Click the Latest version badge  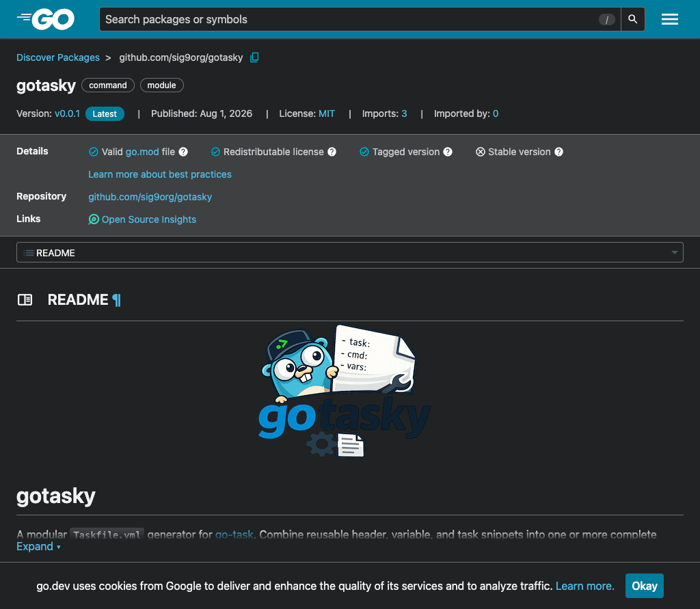(105, 114)
